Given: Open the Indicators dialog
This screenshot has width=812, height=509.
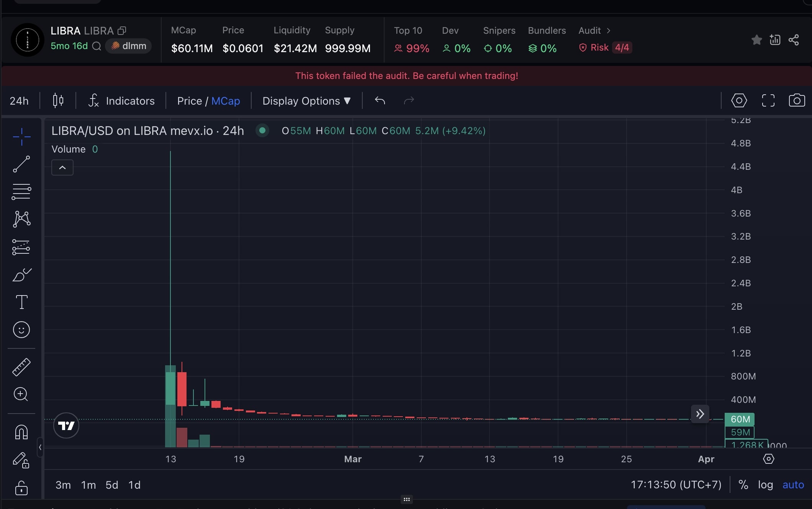Looking at the screenshot, I should pos(122,101).
